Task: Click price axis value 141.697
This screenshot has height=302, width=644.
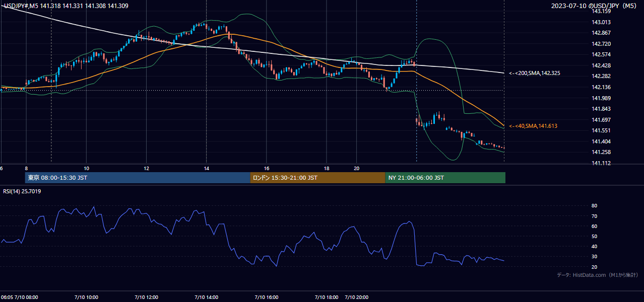Action: (x=601, y=120)
